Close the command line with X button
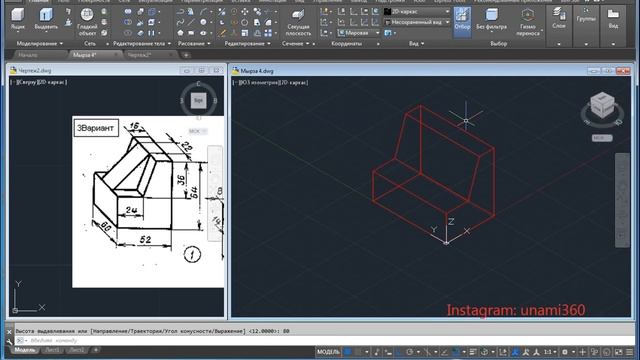This screenshot has height=360, width=640. pos(9,331)
